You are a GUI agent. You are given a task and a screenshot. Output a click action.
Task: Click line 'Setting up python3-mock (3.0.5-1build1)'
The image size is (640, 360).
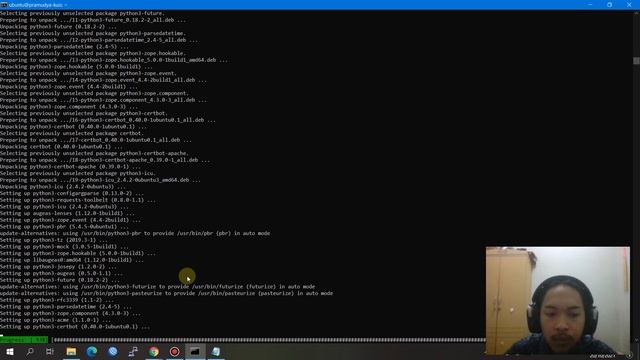64,247
